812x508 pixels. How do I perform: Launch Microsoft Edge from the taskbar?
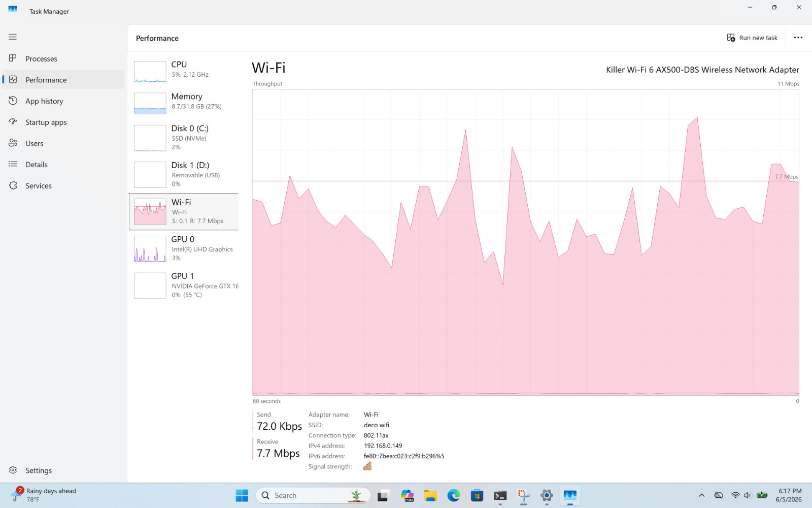pyautogui.click(x=454, y=495)
